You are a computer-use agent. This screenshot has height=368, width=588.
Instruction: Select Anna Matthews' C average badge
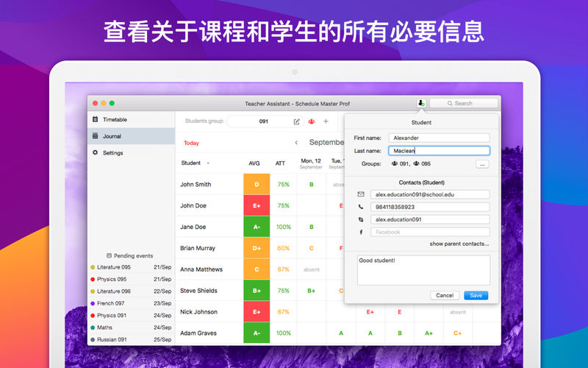(257, 269)
